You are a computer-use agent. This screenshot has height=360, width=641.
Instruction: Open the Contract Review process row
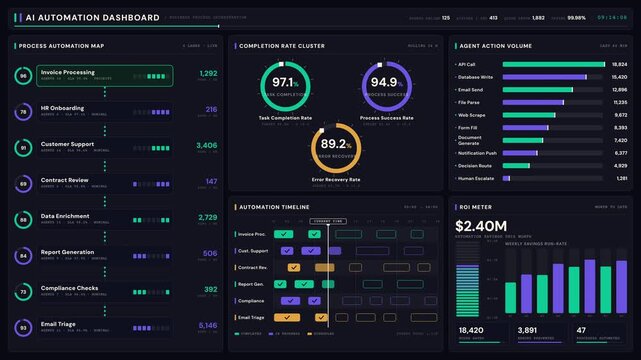[x=105, y=183]
